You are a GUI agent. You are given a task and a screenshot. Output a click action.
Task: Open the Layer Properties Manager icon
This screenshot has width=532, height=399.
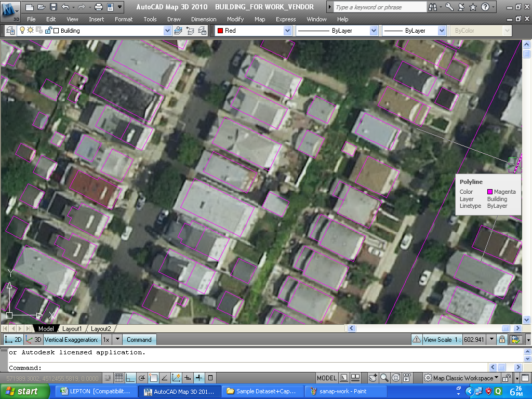(10, 31)
